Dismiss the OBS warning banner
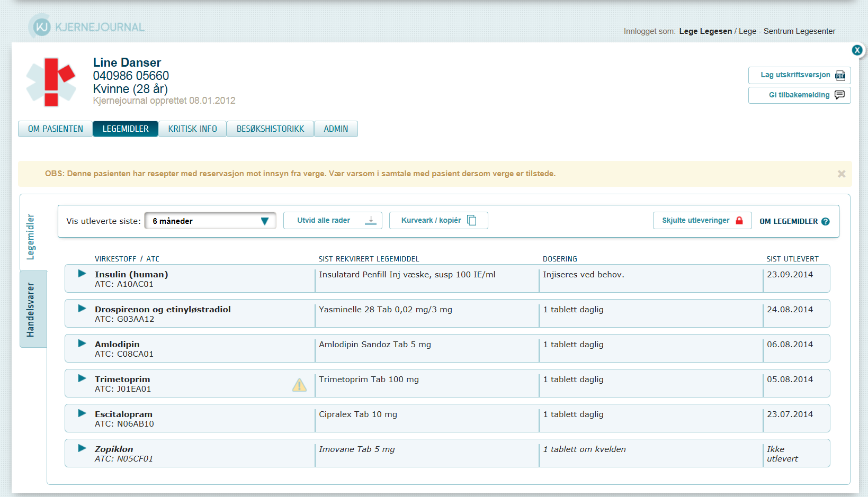 (x=841, y=174)
